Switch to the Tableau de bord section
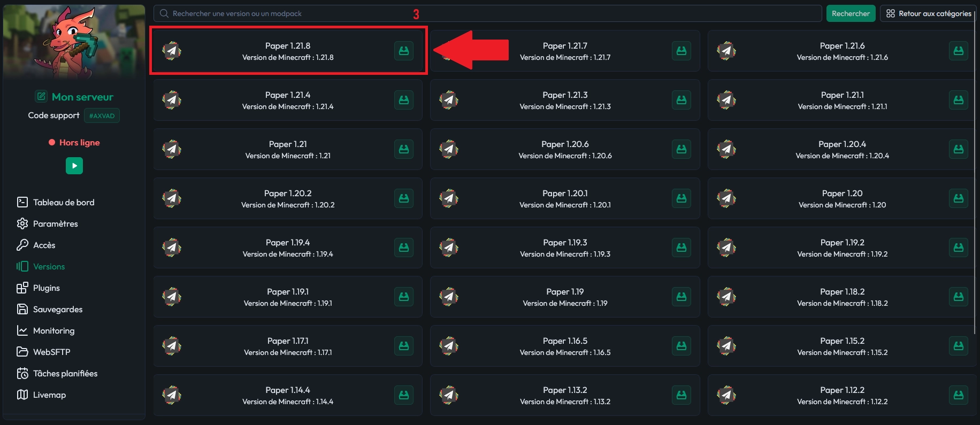Image resolution: width=980 pixels, height=425 pixels. (64, 202)
